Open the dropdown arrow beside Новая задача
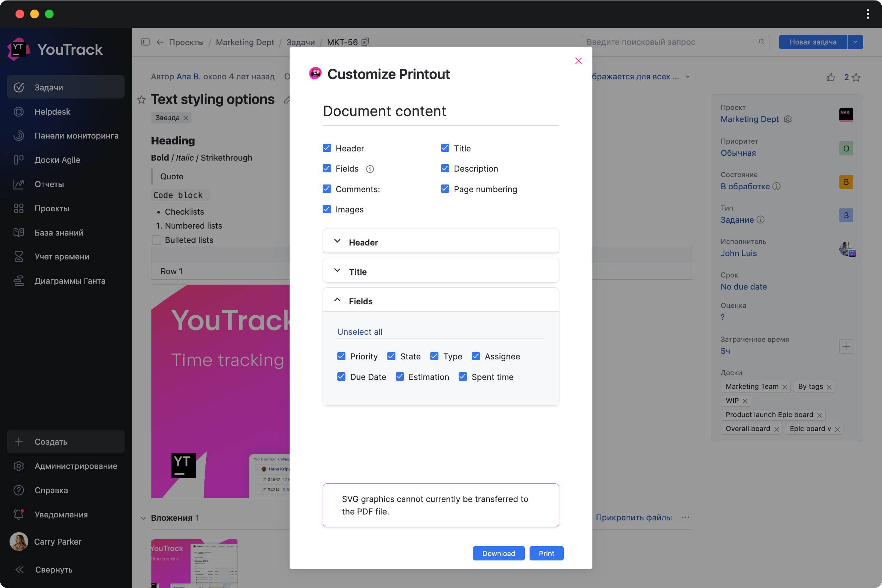Viewport: 882px width, 588px height. 855,42
